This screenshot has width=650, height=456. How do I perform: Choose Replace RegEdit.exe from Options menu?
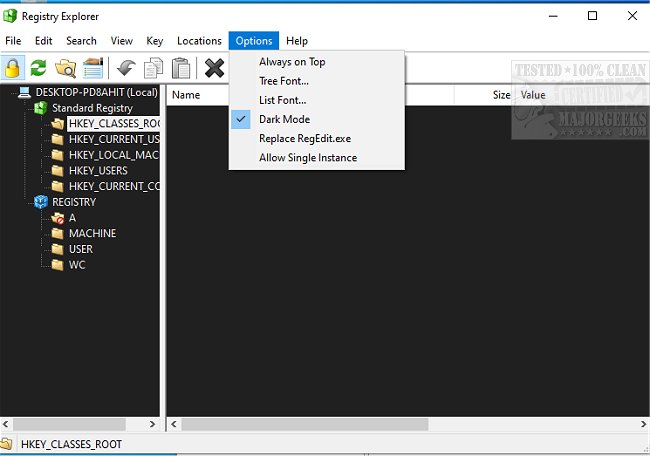[x=317, y=138]
